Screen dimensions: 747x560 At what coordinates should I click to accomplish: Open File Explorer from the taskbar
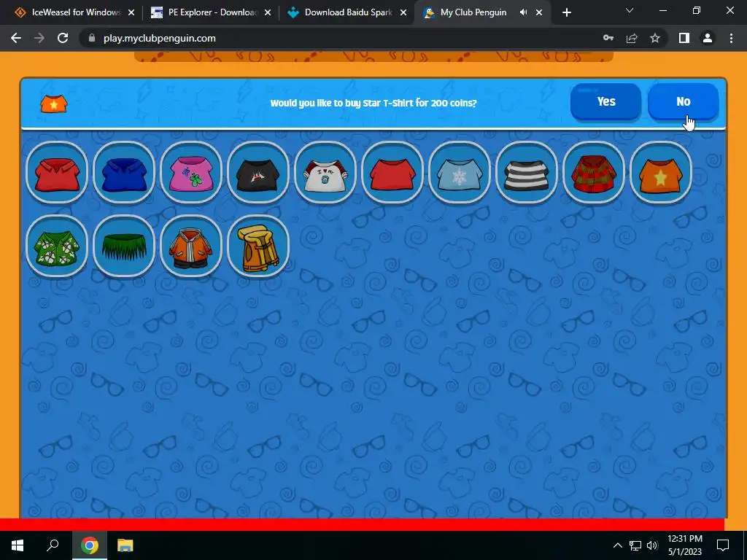(125, 545)
